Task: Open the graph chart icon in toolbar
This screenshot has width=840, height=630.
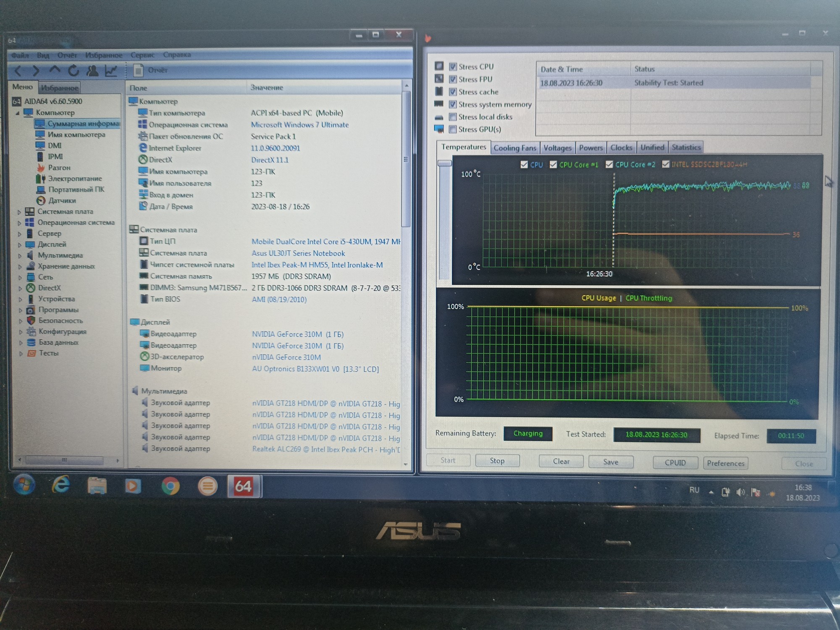Action: pos(111,71)
